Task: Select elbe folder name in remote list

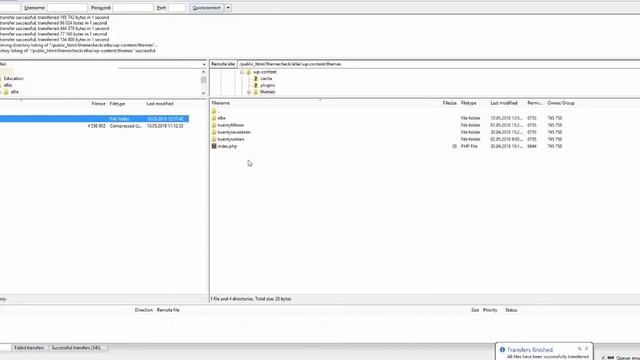Action: [222, 118]
